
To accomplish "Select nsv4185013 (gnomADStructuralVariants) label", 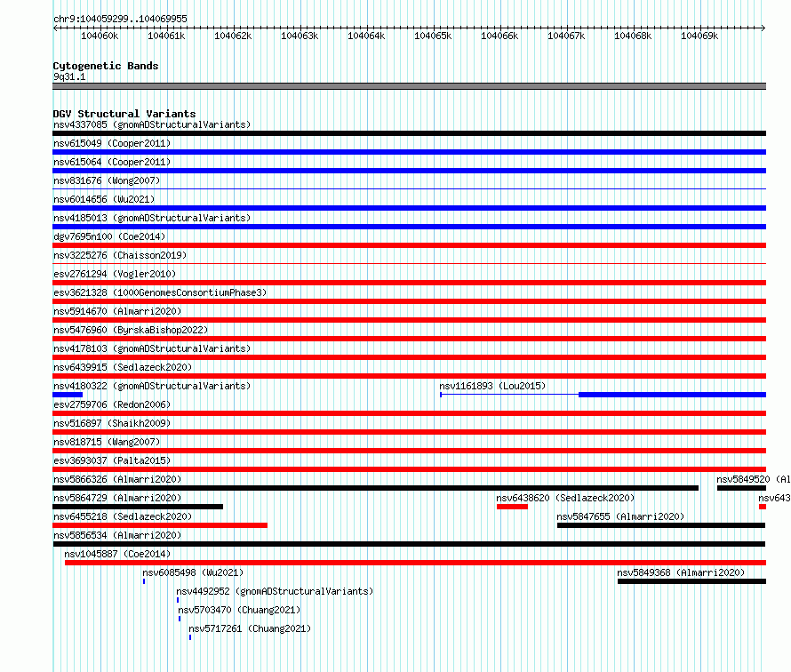I will coord(152,218).
